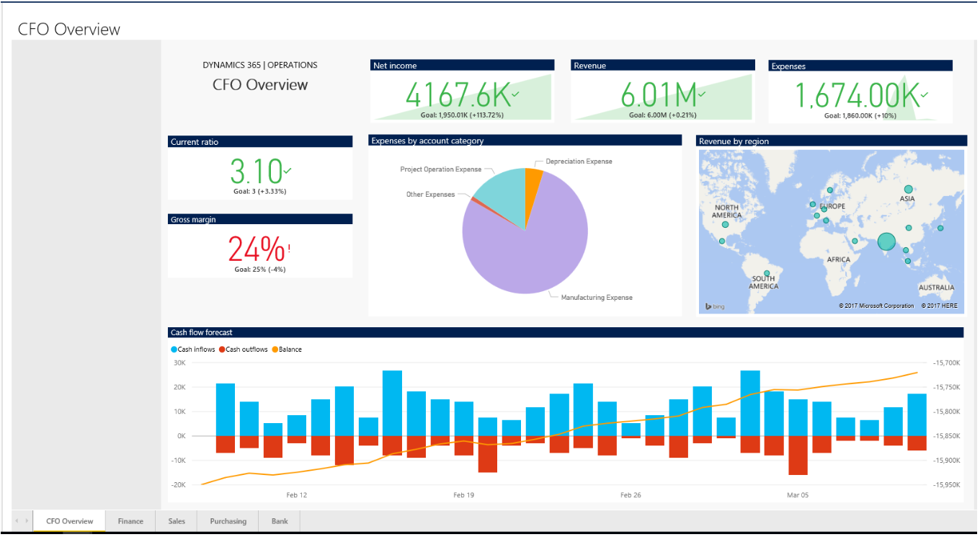Click the previous tab scroll arrow
The width and height of the screenshot is (980, 537).
click(17, 521)
